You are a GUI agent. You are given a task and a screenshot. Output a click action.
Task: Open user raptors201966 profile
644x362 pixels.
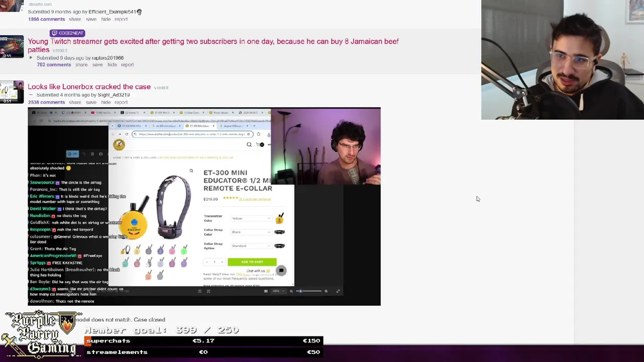[x=108, y=58]
